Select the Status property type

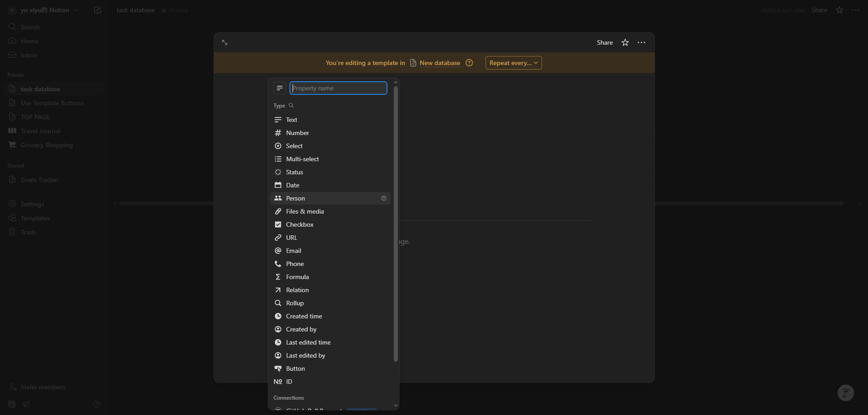(330, 172)
